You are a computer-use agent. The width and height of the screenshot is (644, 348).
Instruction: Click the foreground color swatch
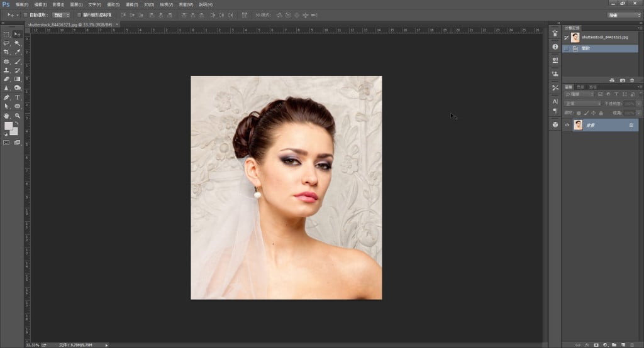[9, 126]
